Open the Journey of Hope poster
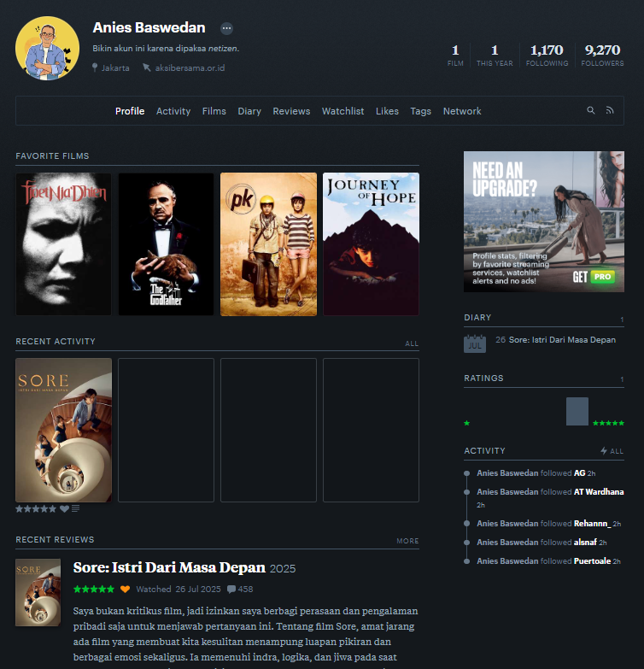644x669 pixels. pos(371,244)
